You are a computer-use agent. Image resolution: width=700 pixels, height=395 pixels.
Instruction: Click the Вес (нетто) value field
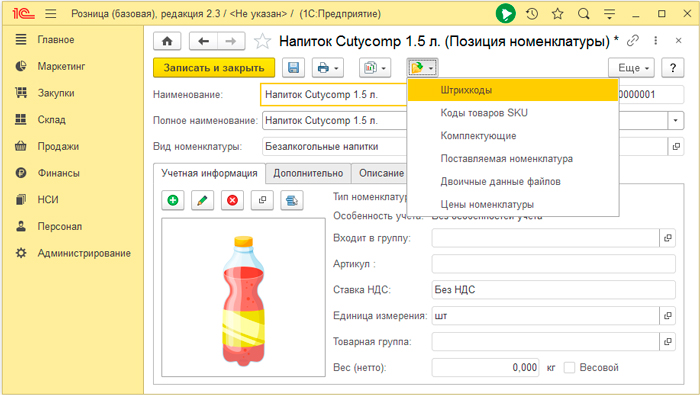coord(485,368)
